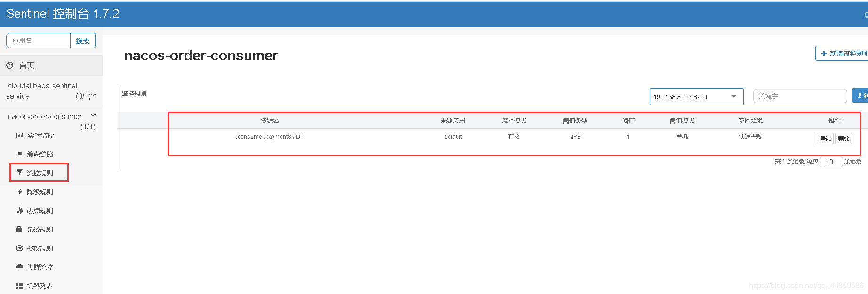
Task: Click Sentinel 控制台 1.7.2 header title
Action: click(x=63, y=14)
